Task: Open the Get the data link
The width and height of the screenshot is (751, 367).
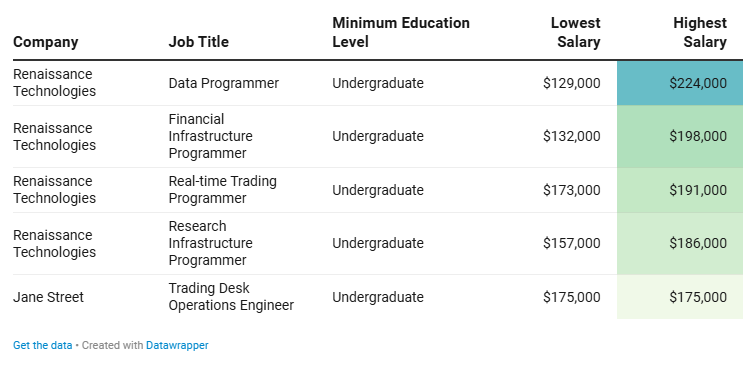Action: pos(43,345)
